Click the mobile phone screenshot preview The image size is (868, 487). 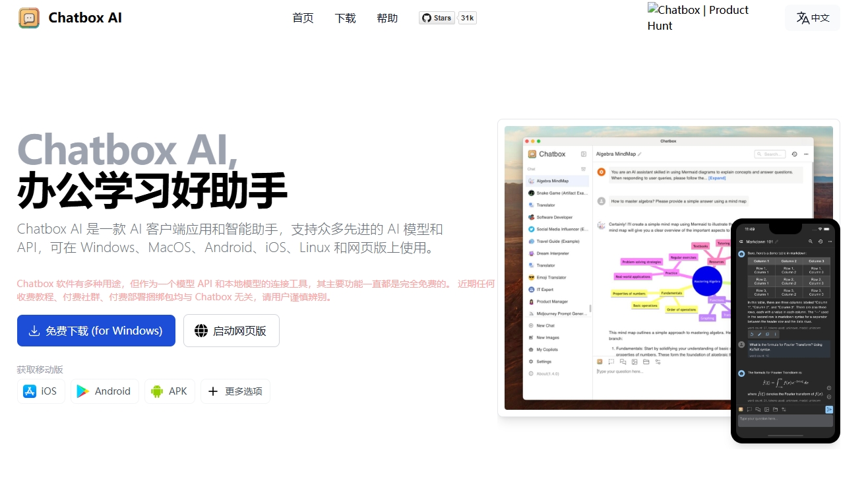pos(785,330)
